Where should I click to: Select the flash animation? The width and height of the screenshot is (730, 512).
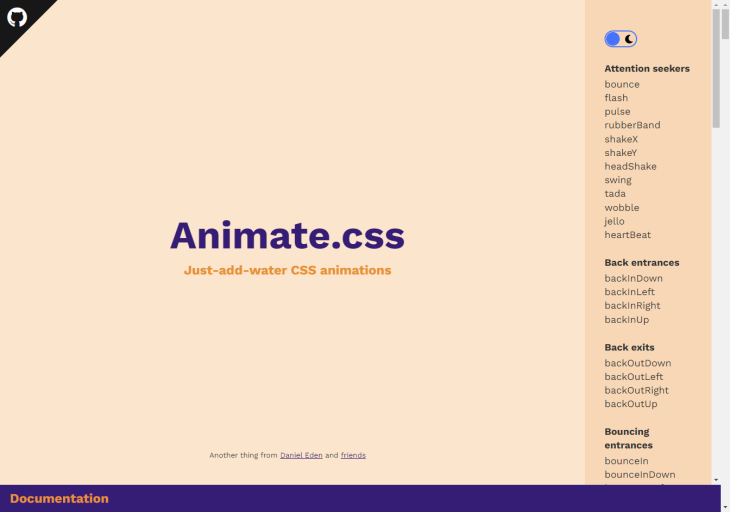(x=616, y=98)
